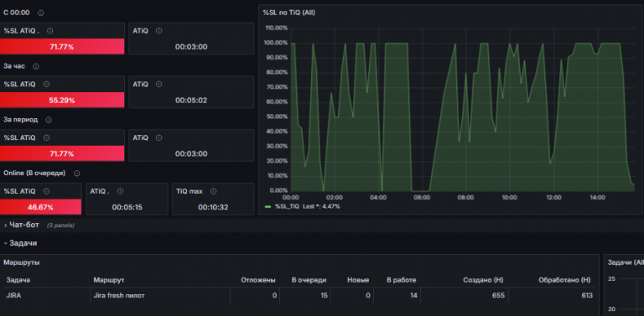Click the 12:00 x-axis time label

pyautogui.click(x=553, y=198)
